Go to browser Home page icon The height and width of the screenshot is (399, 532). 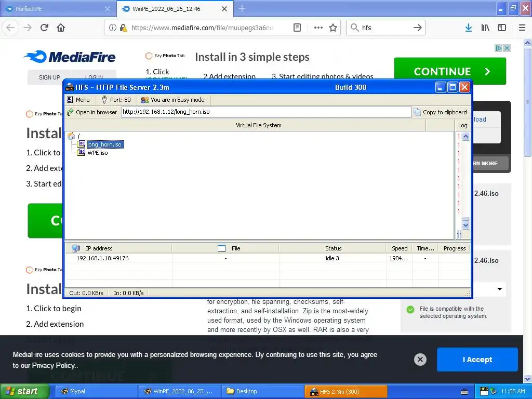[61, 28]
